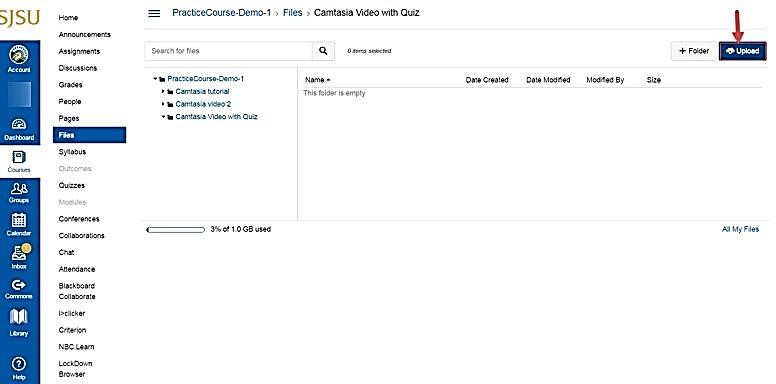Open Pages in course navigation
The width and height of the screenshot is (776, 384).
[69, 118]
